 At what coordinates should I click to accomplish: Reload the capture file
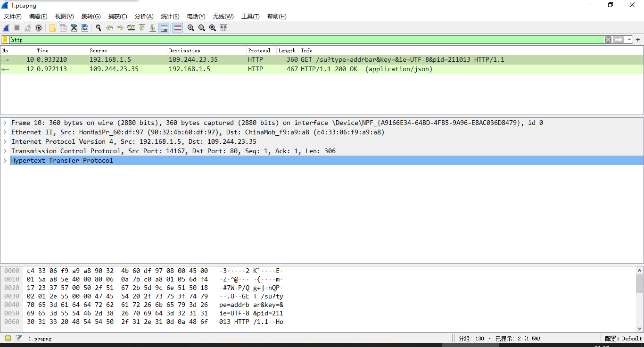click(85, 28)
